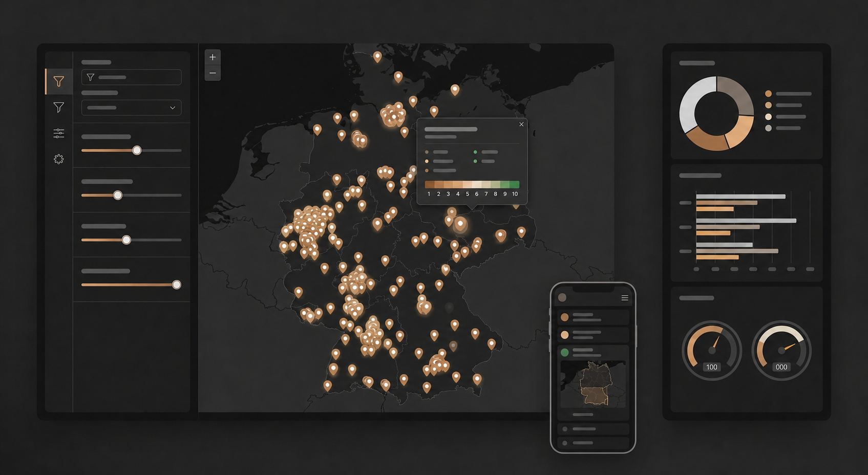Open the sliders adjustment icon in sidebar
This screenshot has width=868, height=475.
(x=59, y=134)
